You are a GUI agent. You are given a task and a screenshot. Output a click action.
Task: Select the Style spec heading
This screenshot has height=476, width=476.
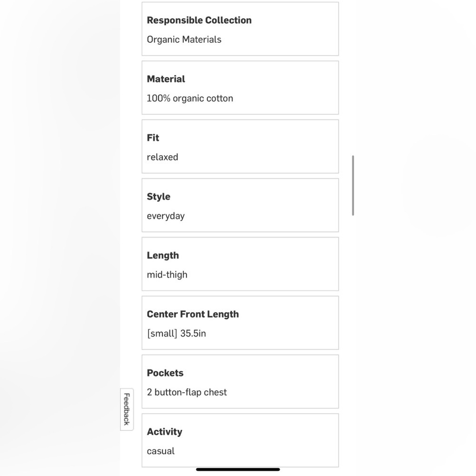(159, 197)
